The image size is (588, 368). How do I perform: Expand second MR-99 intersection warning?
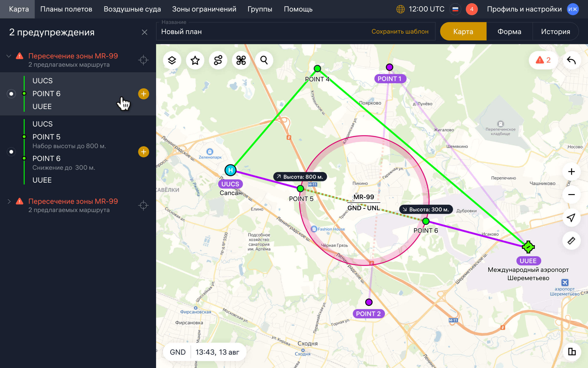tap(9, 201)
